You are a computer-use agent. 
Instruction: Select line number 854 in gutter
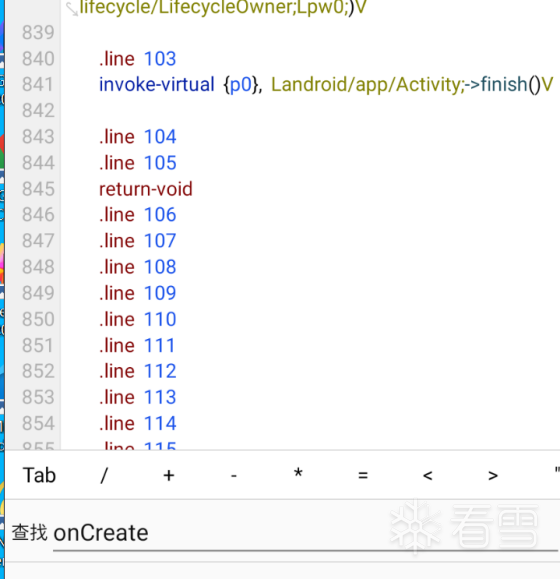38,423
